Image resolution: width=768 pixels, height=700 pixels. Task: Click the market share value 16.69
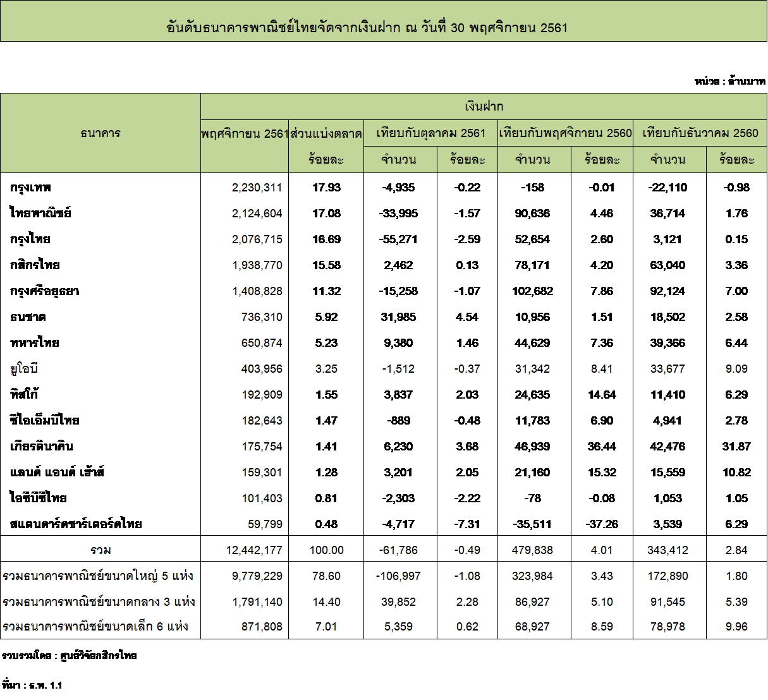[x=326, y=239]
